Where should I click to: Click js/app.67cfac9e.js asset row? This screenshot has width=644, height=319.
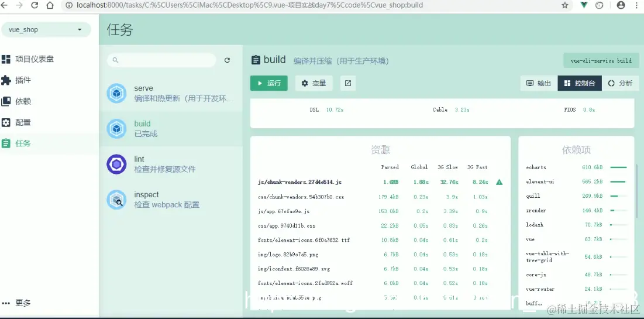(380, 211)
